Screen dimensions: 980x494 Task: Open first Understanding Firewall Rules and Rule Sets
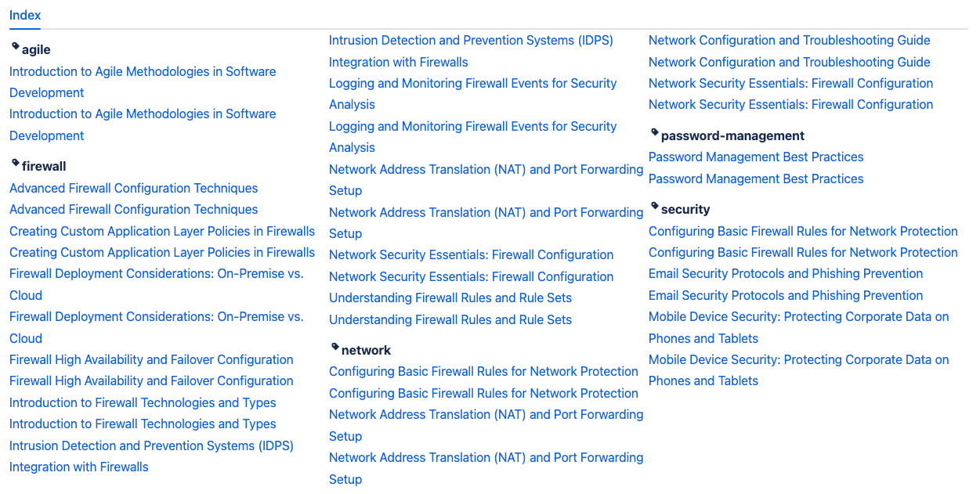point(450,297)
